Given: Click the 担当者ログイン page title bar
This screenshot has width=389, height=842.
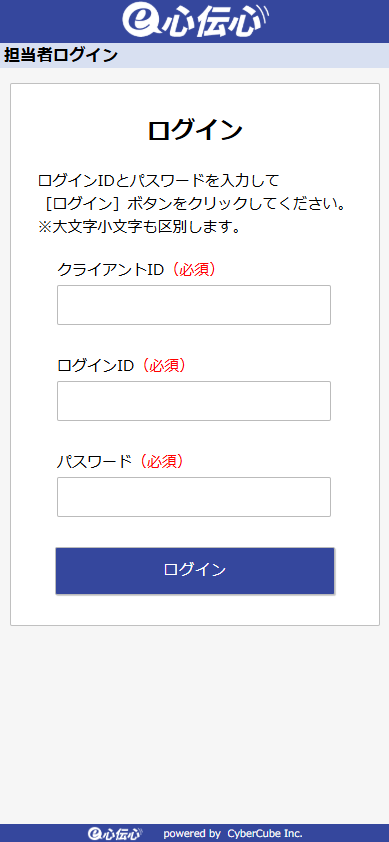Looking at the screenshot, I should pyautogui.click(x=194, y=55).
